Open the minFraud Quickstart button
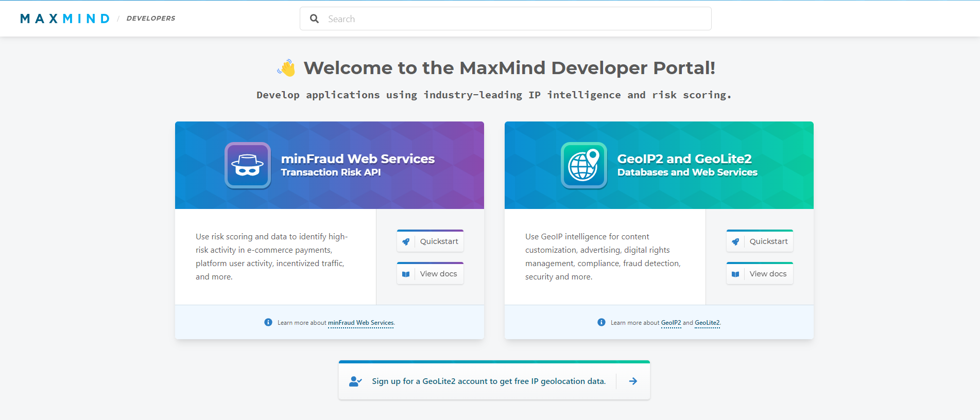980x420 pixels. [430, 241]
